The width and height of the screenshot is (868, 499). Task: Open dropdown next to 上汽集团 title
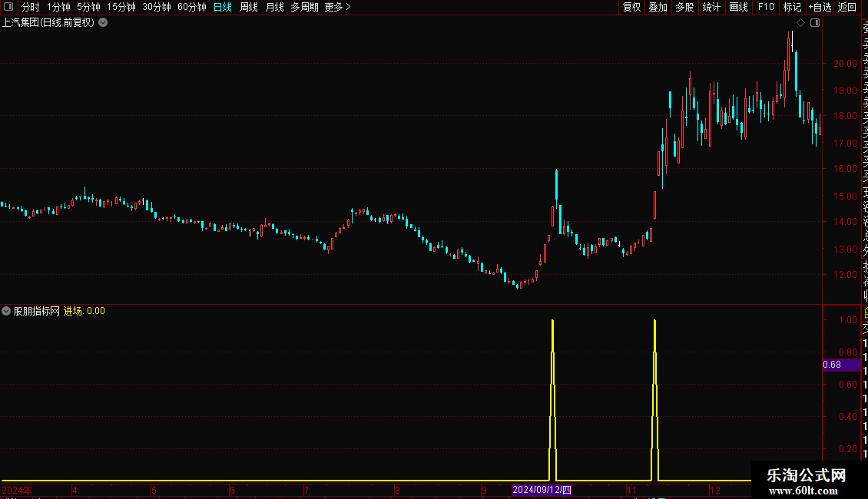[103, 23]
